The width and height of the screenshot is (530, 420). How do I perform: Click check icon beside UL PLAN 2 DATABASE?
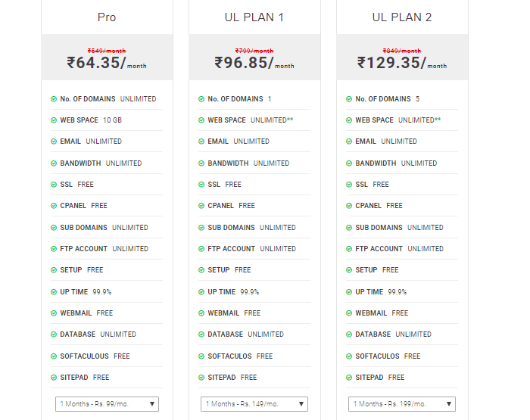[349, 334]
